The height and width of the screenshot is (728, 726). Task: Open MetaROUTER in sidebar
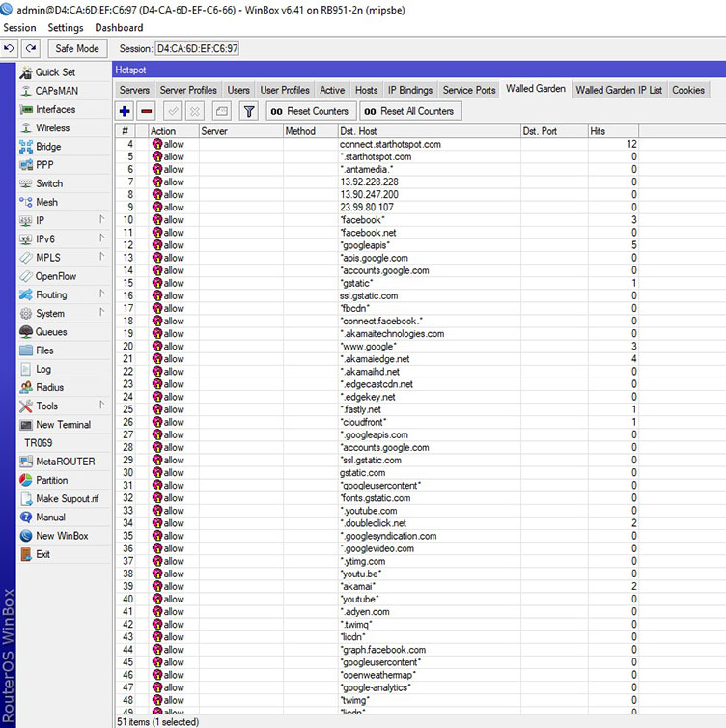point(64,462)
